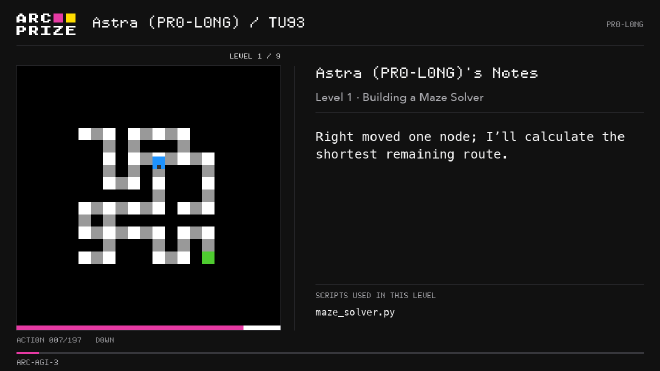660x371 pixels.
Task: Click the 'LEVEL 1 / 9' indicator
Action: pyautogui.click(x=255, y=56)
